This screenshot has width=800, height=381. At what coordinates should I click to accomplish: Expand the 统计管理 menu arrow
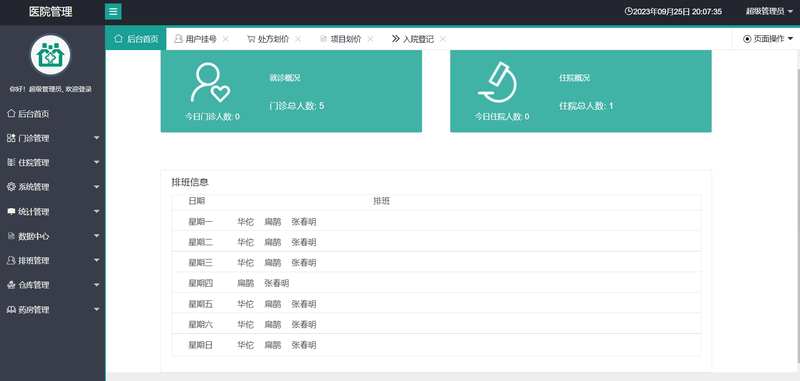point(96,211)
